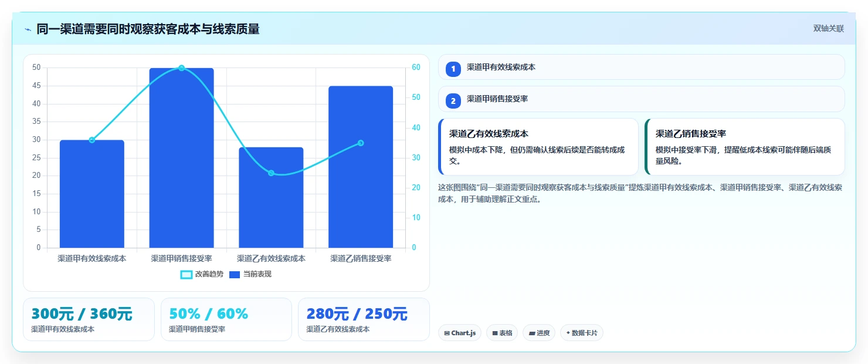868x364 pixels.
Task: Open the 渠道乙有效线索成本 description card
Action: click(x=538, y=147)
